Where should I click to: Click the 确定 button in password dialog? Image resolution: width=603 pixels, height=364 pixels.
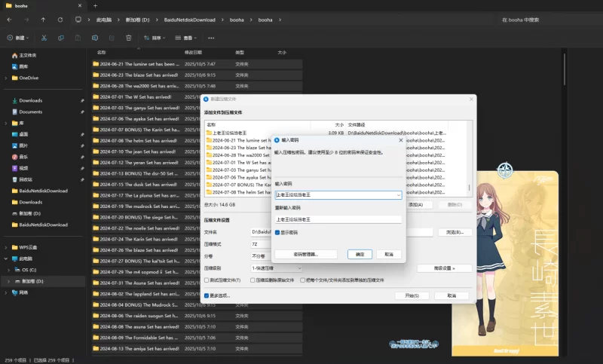[360, 254]
